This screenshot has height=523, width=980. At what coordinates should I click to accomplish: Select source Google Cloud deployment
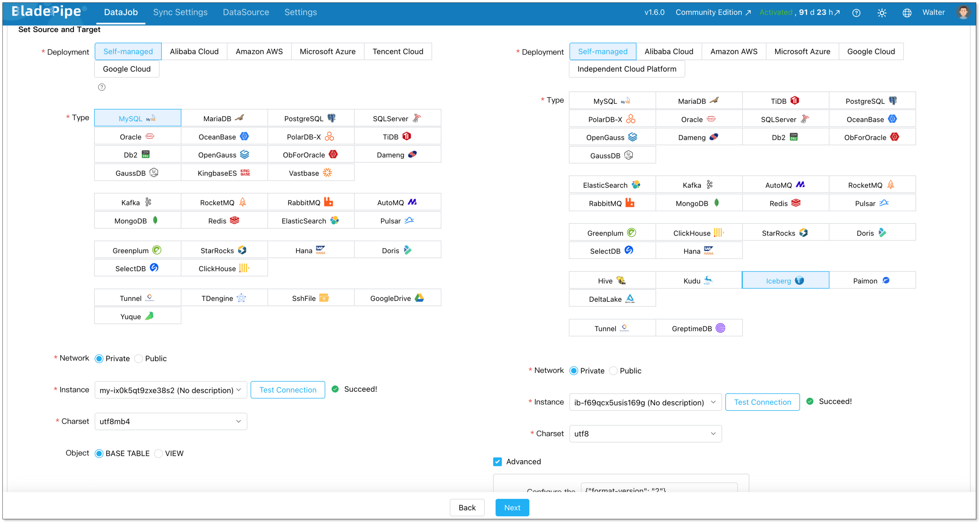click(x=127, y=69)
